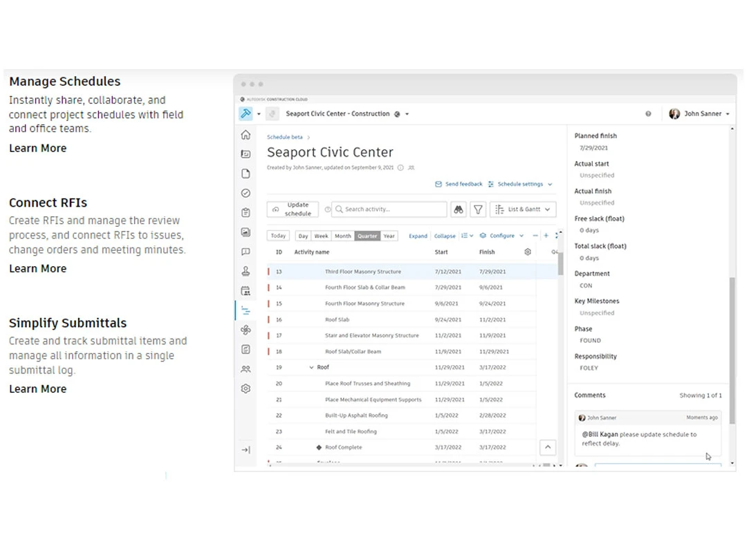Open the Home icon in sidebar
This screenshot has height=560, width=747.
[x=246, y=135]
